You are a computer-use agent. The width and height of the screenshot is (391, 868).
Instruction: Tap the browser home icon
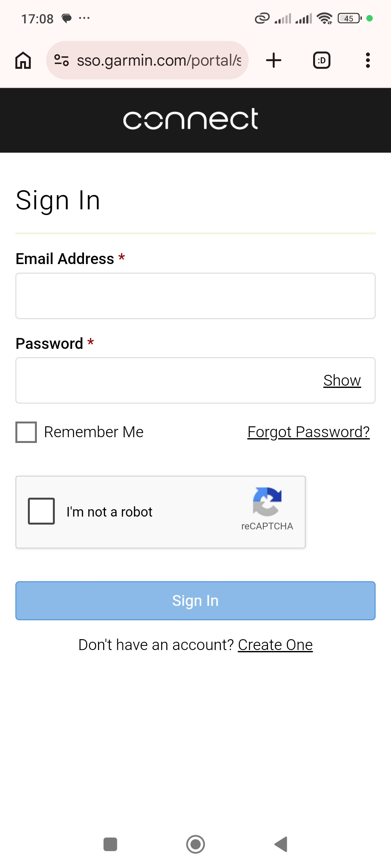(x=23, y=61)
